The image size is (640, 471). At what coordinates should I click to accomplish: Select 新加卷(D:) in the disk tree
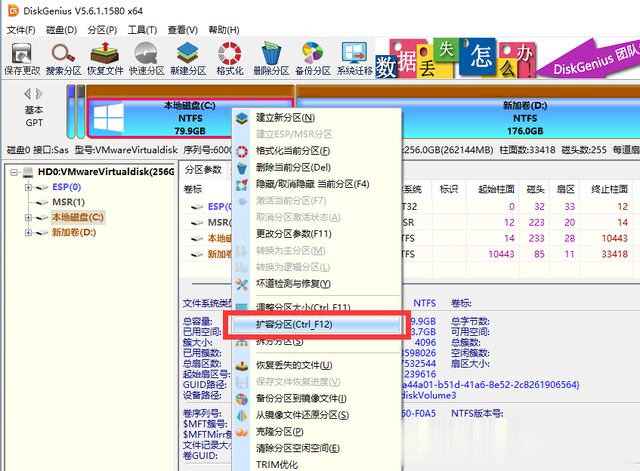coord(74,232)
